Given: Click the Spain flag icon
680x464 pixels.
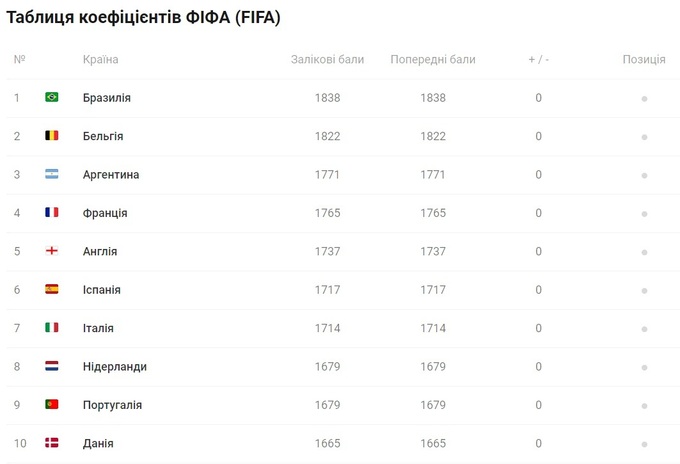Looking at the screenshot, I should coord(52,289).
